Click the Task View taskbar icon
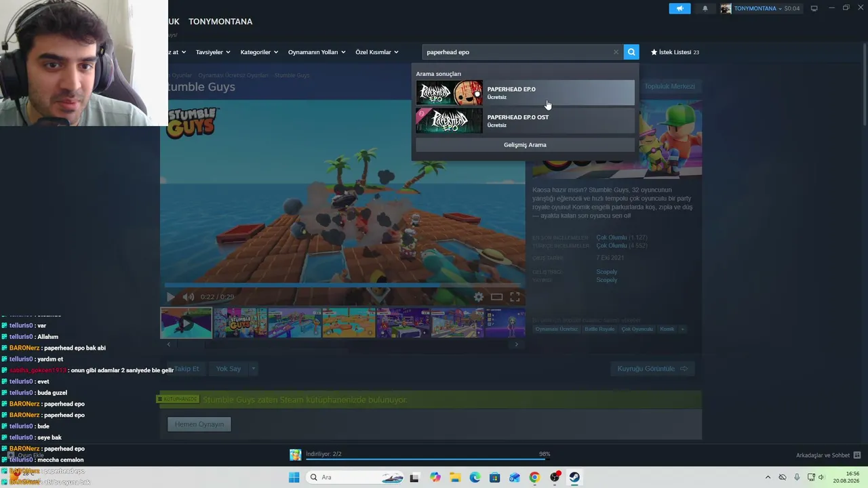 point(414,477)
